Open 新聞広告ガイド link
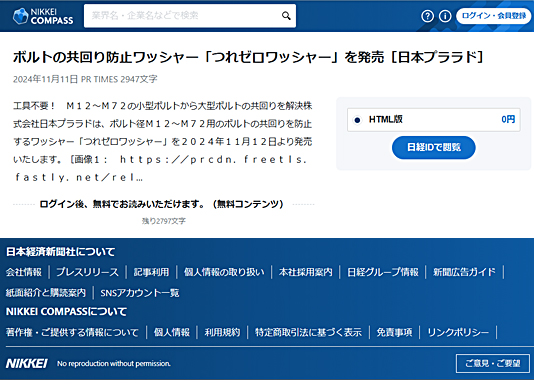Screen dimensions: 534x392 pyautogui.click(x=464, y=272)
